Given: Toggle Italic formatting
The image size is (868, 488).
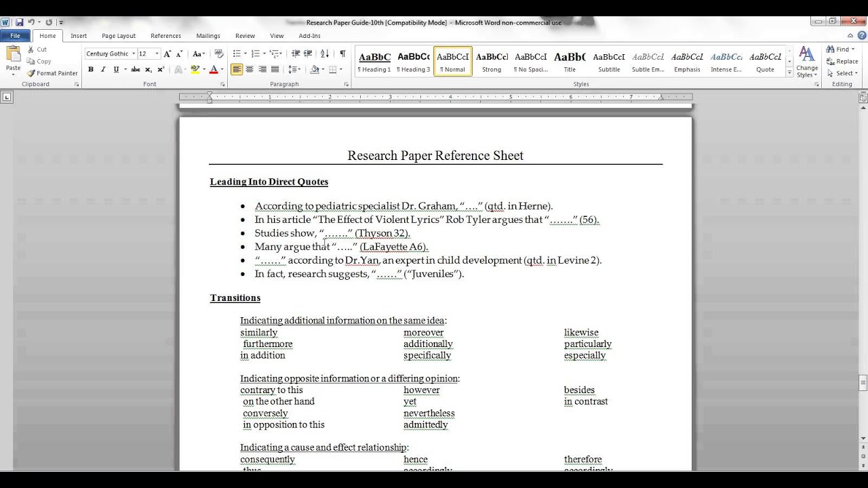Looking at the screenshot, I should pos(103,69).
